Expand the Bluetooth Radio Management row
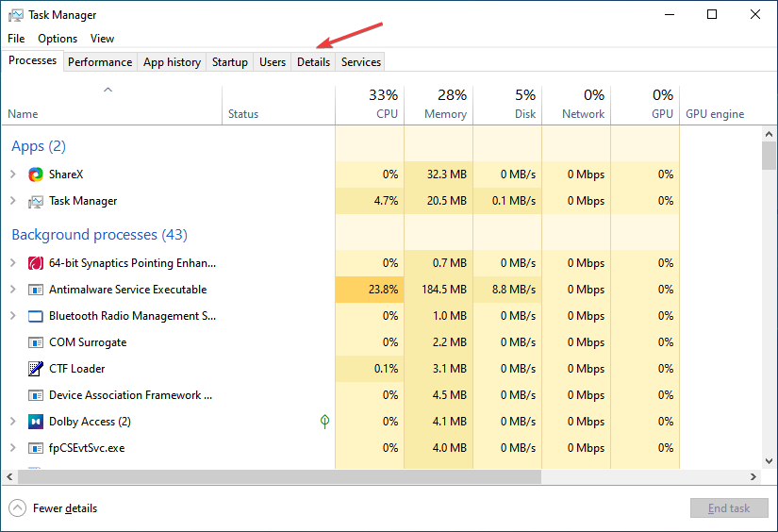 click(x=13, y=316)
